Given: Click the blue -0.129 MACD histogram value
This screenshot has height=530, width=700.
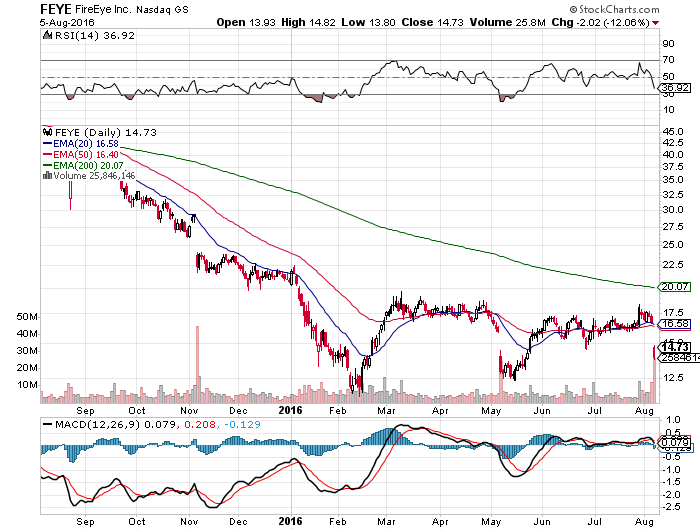Looking at the screenshot, I should [x=242, y=425].
